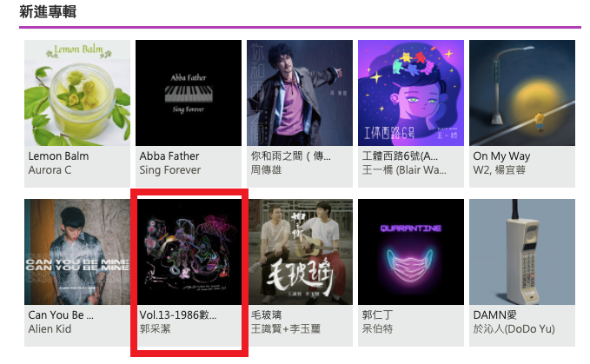Open the 周傳雄 artist page
The width and height of the screenshot is (590, 364).
[x=266, y=170]
